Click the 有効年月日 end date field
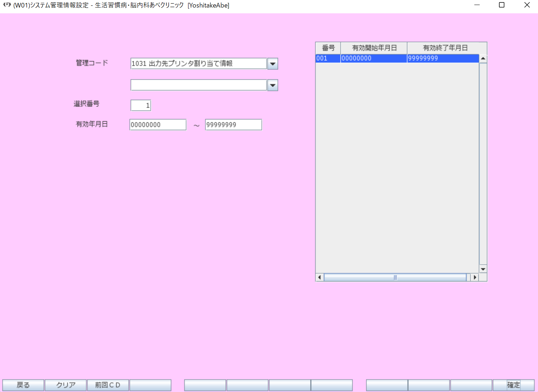Image resolution: width=538 pixels, height=392 pixels. pos(233,125)
